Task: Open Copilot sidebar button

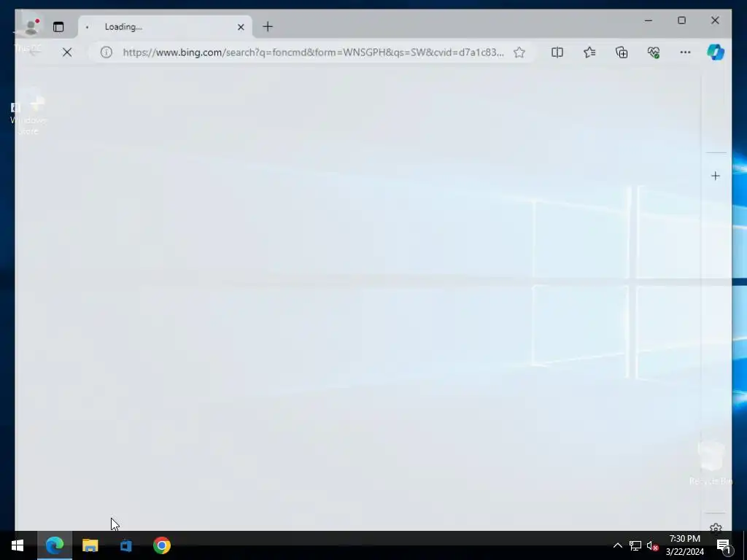Action: (x=716, y=52)
